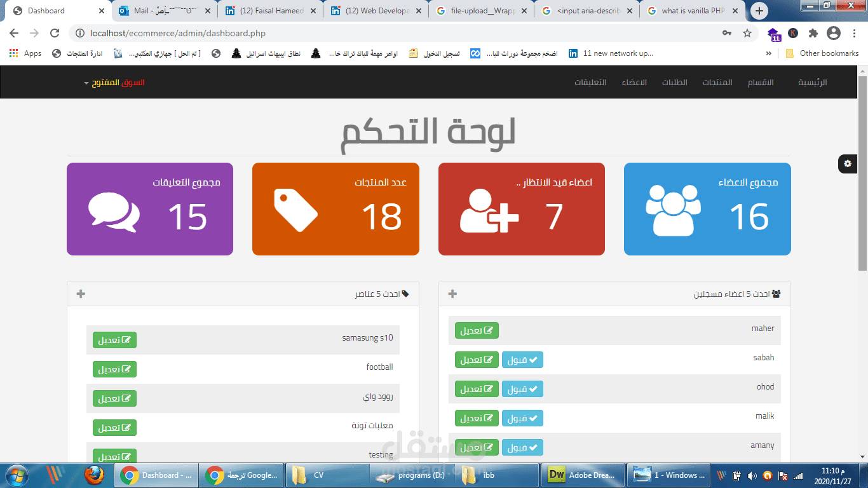868x488 pixels.
Task: Click the saved password key icon
Action: (x=727, y=33)
